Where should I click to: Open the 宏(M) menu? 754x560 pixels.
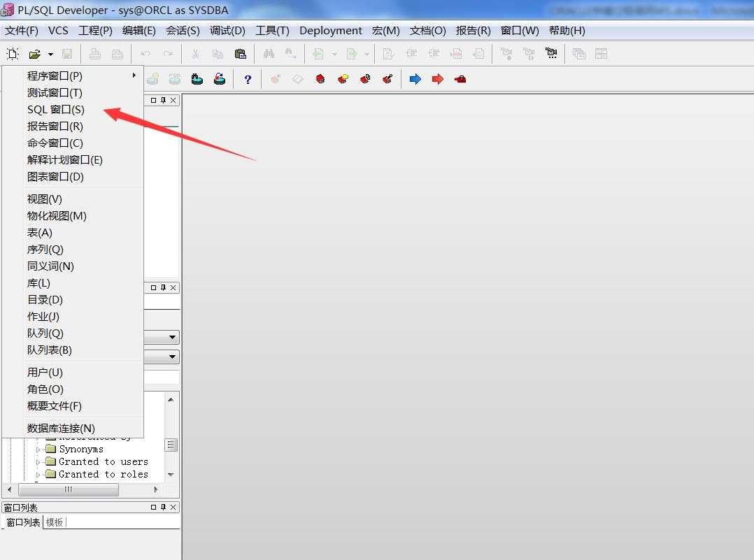click(x=385, y=31)
